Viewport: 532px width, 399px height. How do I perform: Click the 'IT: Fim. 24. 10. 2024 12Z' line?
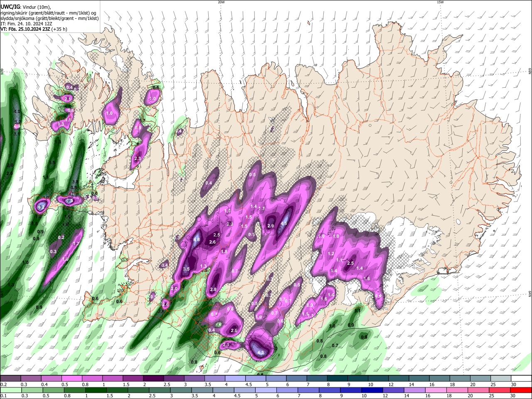click(26, 24)
